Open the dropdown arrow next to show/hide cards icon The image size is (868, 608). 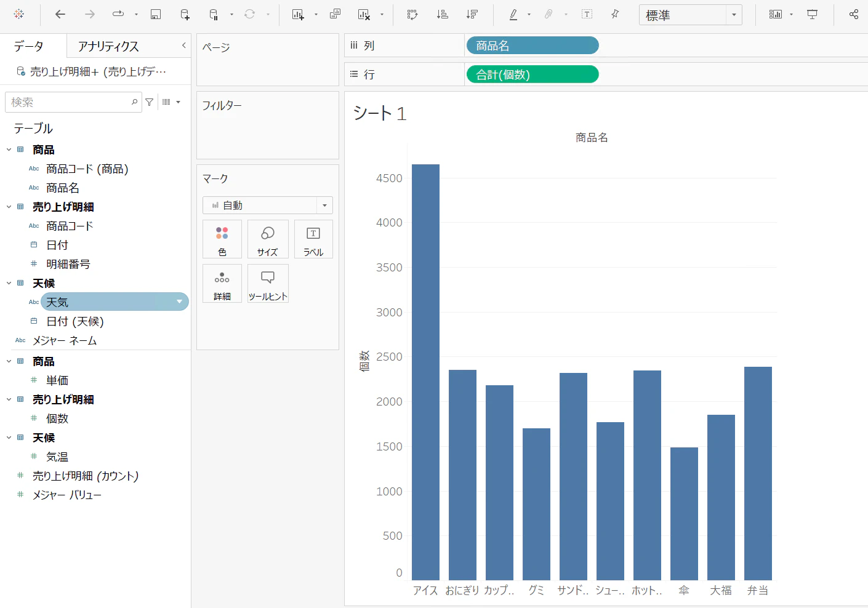click(x=791, y=14)
